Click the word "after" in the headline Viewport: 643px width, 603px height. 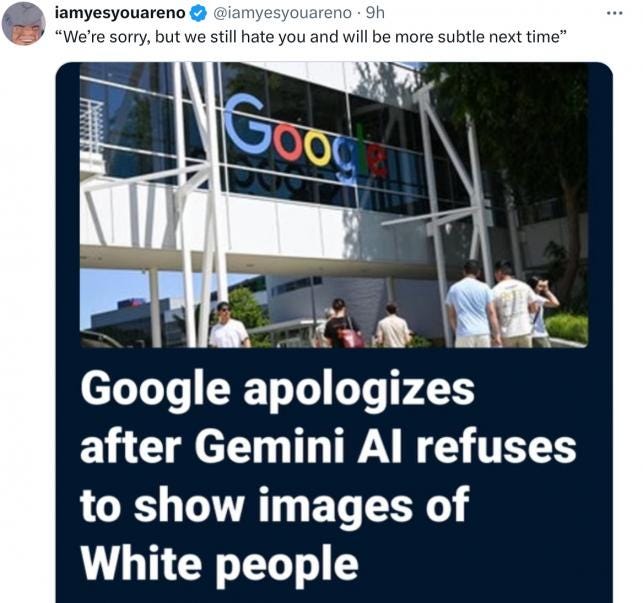(130, 446)
